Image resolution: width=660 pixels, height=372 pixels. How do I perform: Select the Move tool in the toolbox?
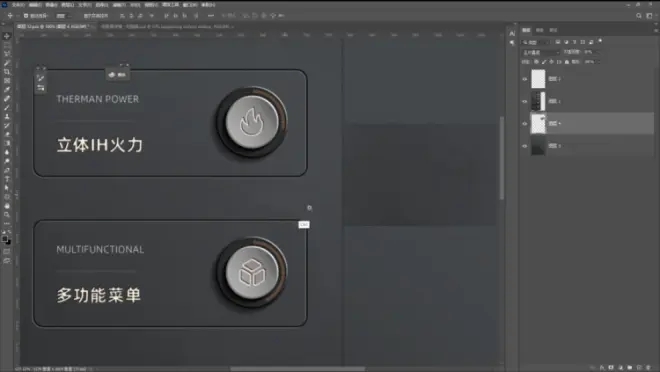coord(7,36)
